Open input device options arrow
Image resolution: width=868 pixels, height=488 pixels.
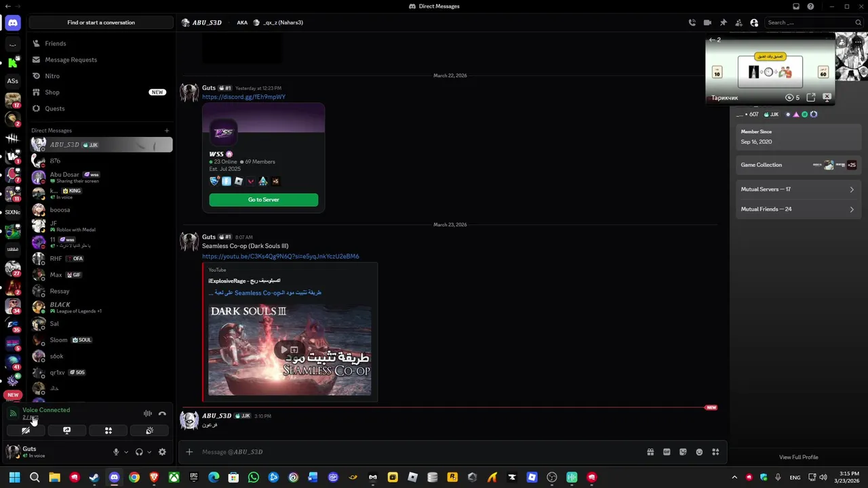[x=125, y=452]
